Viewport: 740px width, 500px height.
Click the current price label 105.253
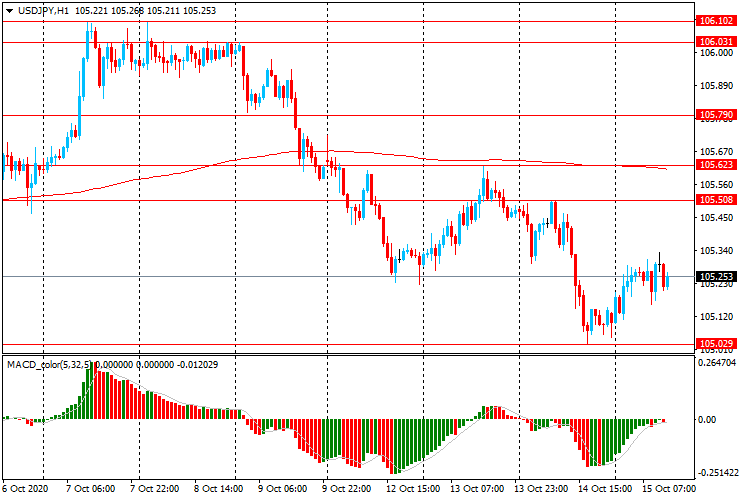(716, 277)
